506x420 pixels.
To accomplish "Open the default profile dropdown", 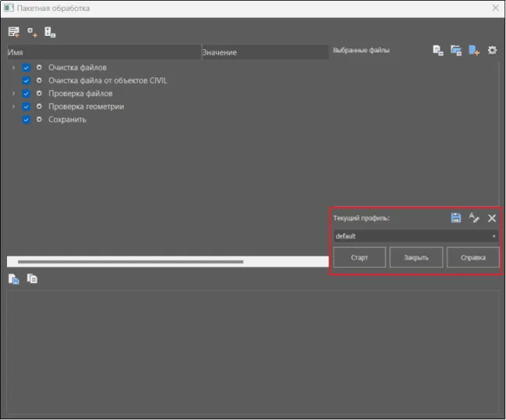I will 415,236.
